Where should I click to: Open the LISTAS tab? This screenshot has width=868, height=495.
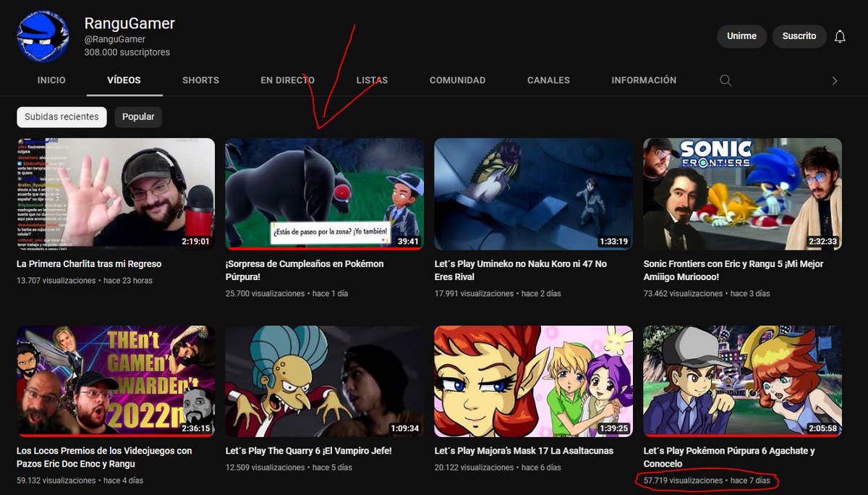372,80
